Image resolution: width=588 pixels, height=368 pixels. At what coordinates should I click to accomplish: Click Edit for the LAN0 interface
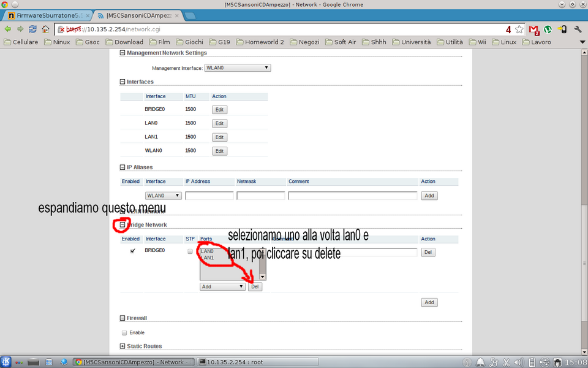pyautogui.click(x=219, y=123)
